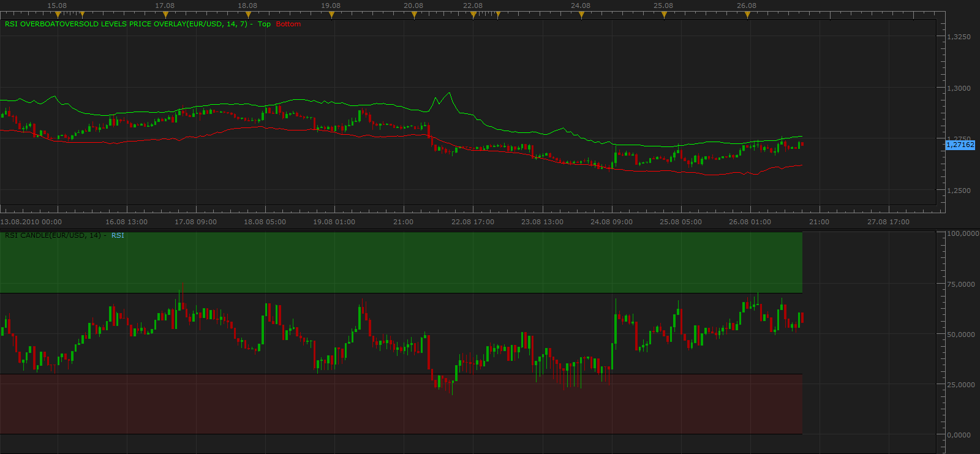Click the 27.08 17:00 time label
This screenshot has width=980, height=454.
pos(888,222)
